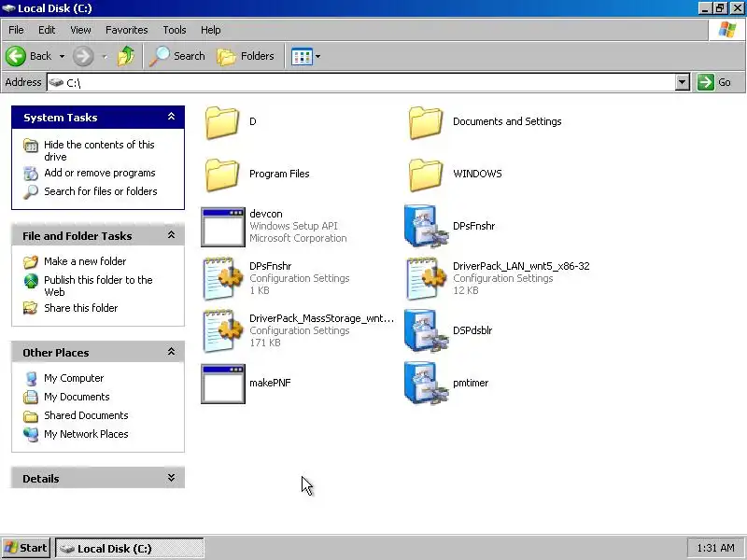The image size is (747, 560).
Task: Open the Back history dropdown arrow
Action: (62, 56)
